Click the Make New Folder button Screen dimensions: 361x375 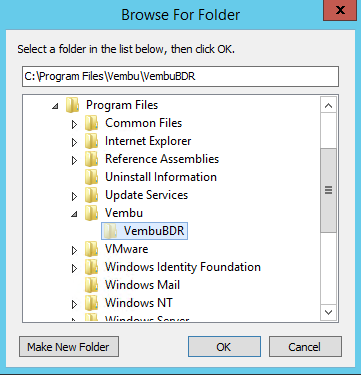pyautogui.click(x=69, y=347)
